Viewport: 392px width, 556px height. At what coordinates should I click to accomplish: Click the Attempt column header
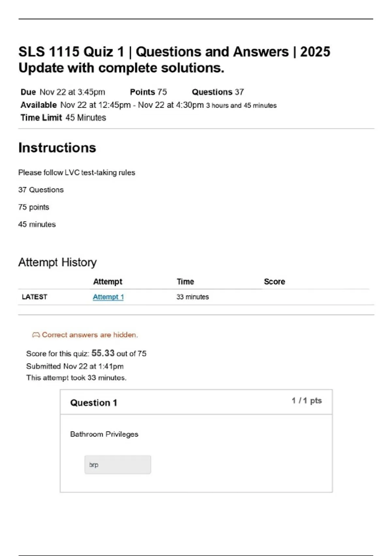107,282
